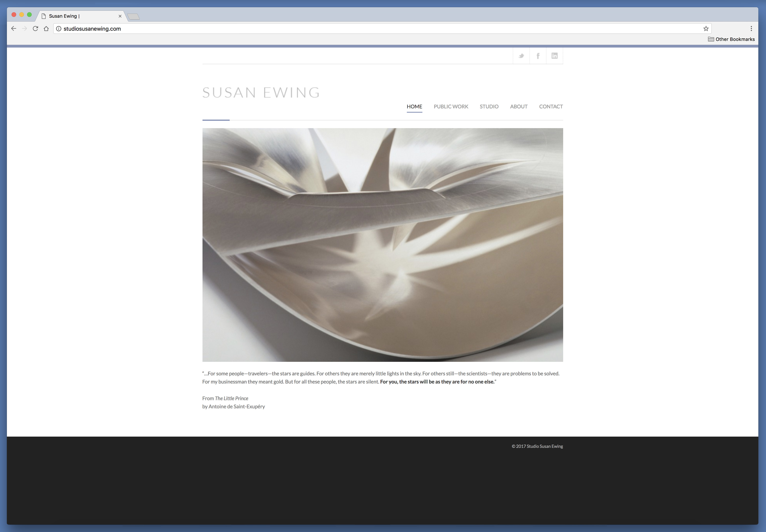The image size is (766, 532).
Task: Open the Twitter social icon
Action: (521, 56)
